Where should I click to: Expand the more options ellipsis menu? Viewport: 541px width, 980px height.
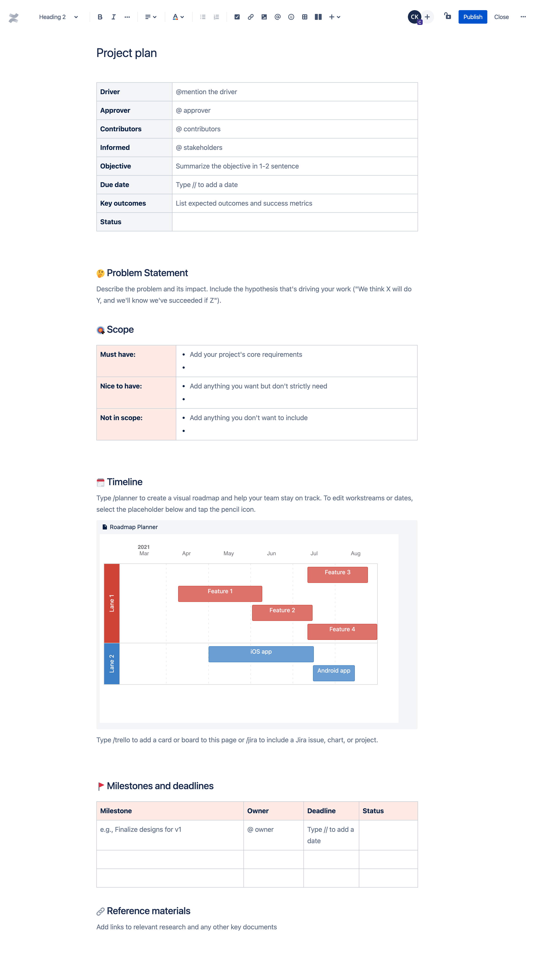pyautogui.click(x=524, y=16)
